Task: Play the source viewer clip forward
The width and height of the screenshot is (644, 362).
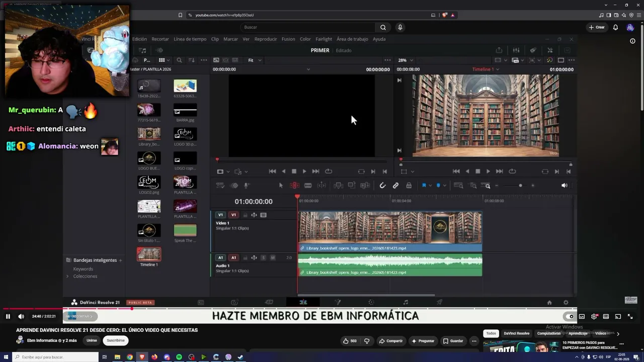Action: (x=304, y=171)
